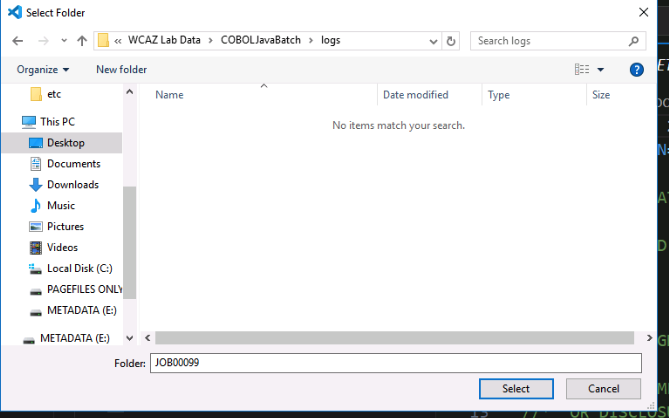Expand chevron after WCAZ Lab Data
Viewport: 669px width, 418px height.
pos(210,41)
